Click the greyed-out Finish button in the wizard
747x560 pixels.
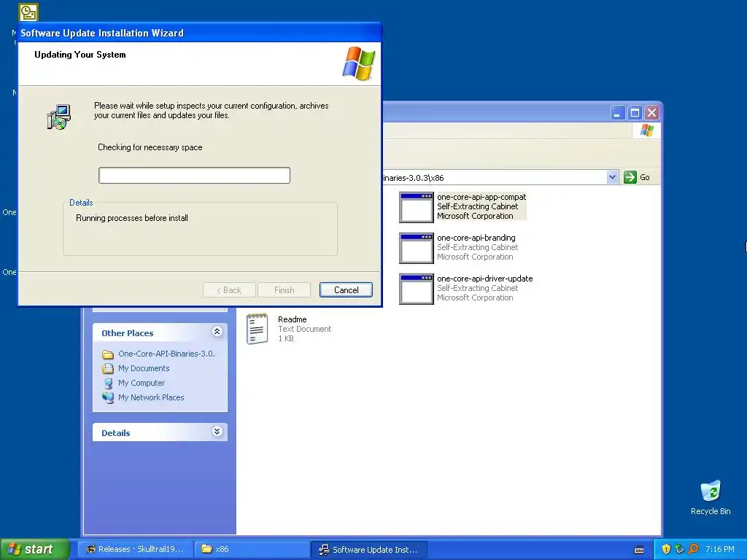tap(284, 290)
